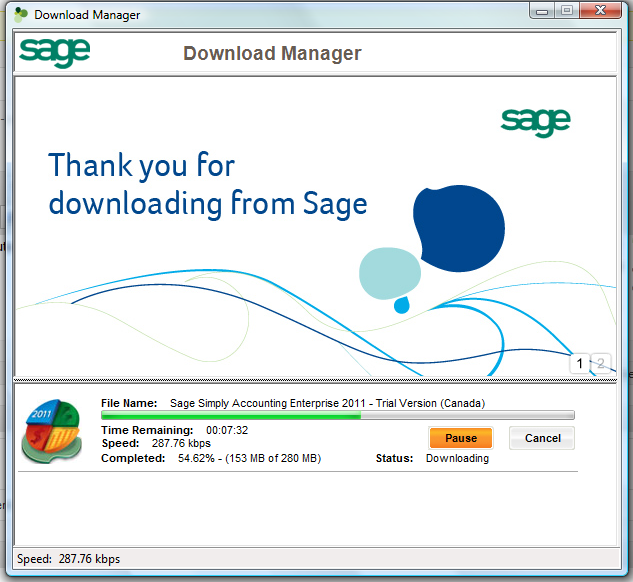
Task: Click the Simply Accounting 2011 product icon
Action: pos(52,431)
